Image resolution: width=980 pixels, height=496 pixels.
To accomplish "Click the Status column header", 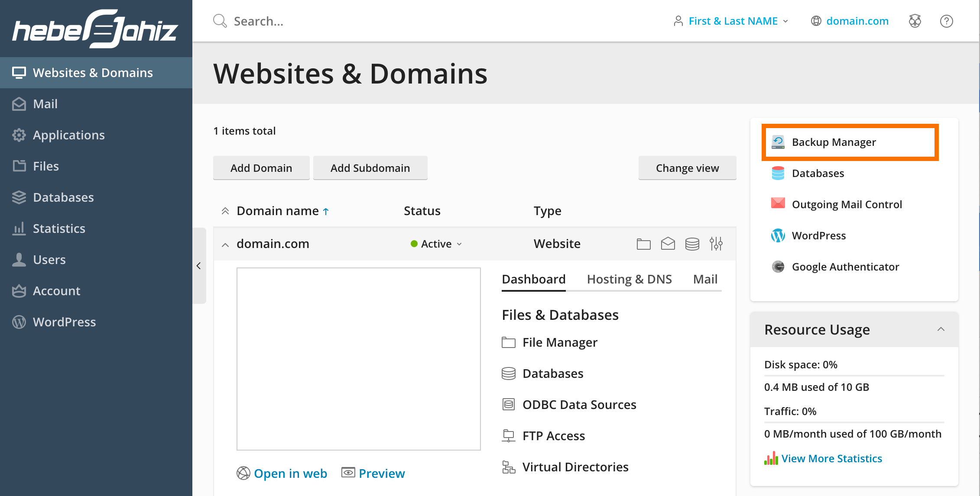I will coord(422,211).
